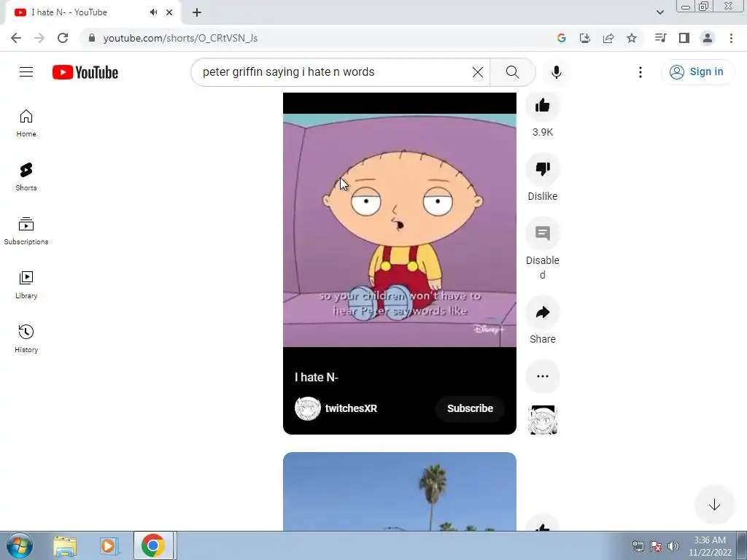The width and height of the screenshot is (747, 560).
Task: Click the 3.9K like count
Action: 543,133
